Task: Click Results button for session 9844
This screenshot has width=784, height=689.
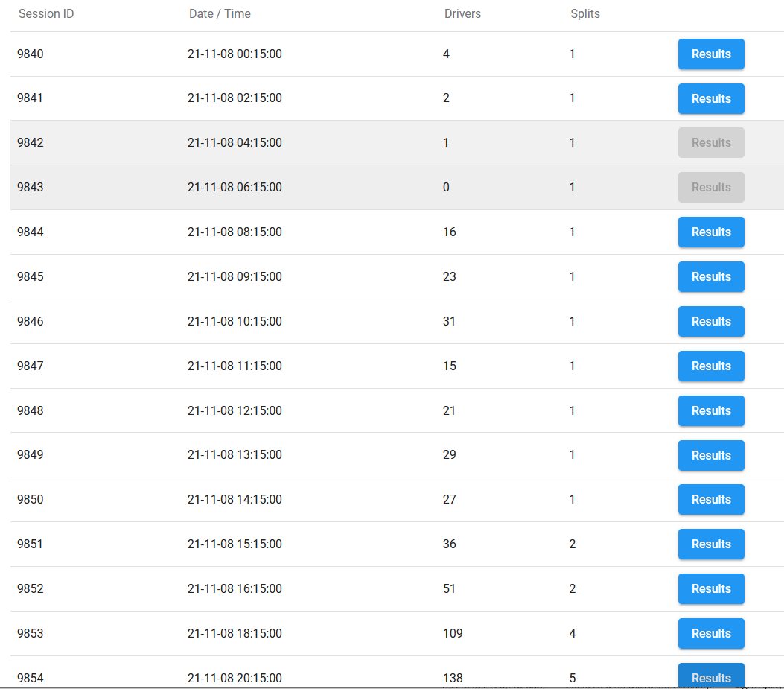Action: point(710,232)
